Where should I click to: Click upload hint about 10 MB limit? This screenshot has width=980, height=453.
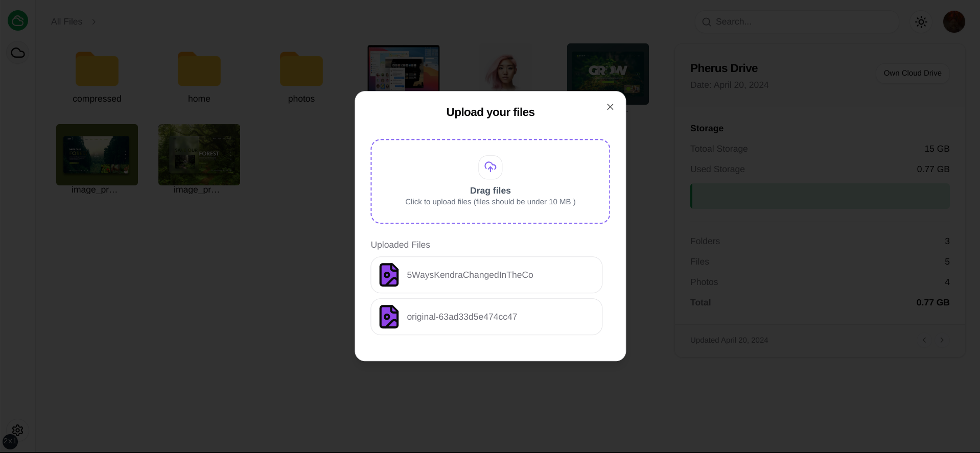point(491,202)
